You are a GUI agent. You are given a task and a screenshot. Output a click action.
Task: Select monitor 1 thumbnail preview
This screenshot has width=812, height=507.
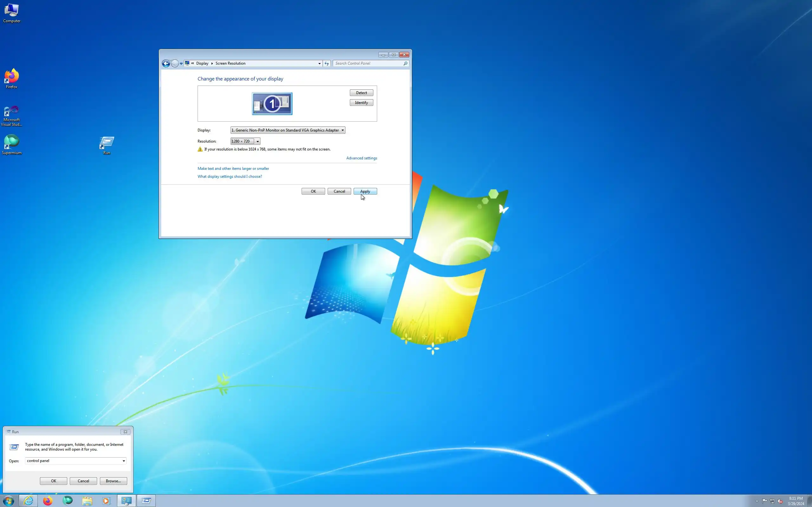tap(272, 104)
